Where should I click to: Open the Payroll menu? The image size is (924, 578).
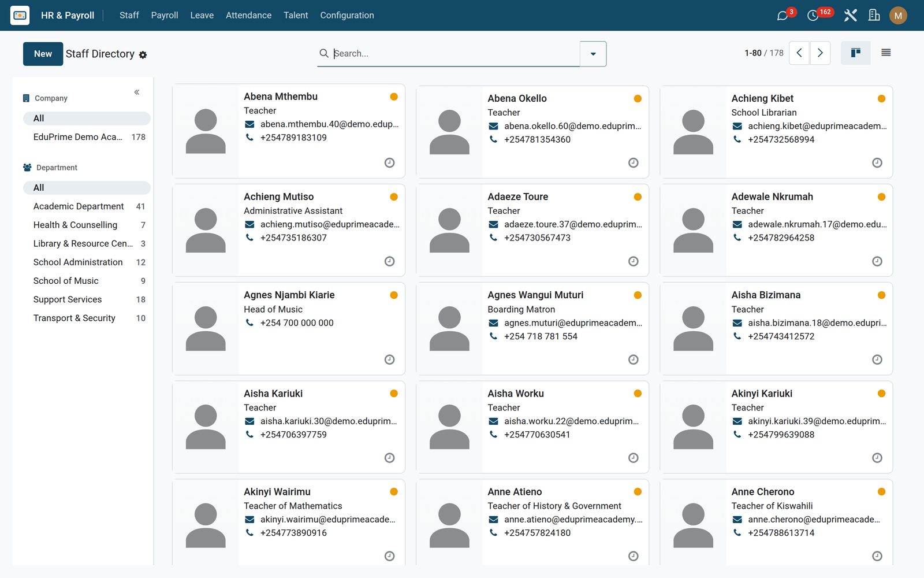[165, 16]
